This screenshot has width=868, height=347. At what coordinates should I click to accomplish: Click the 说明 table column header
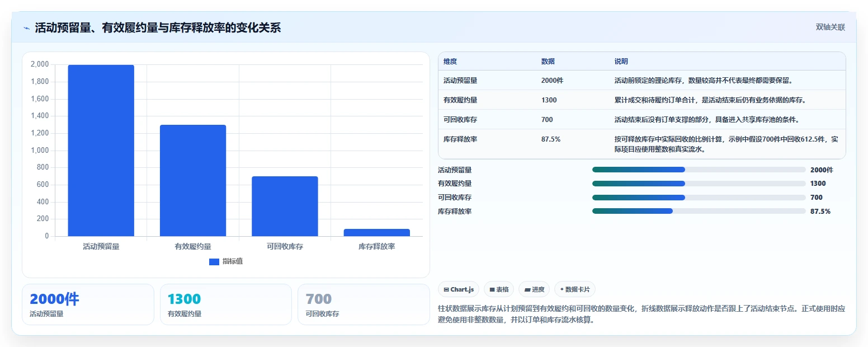click(621, 61)
